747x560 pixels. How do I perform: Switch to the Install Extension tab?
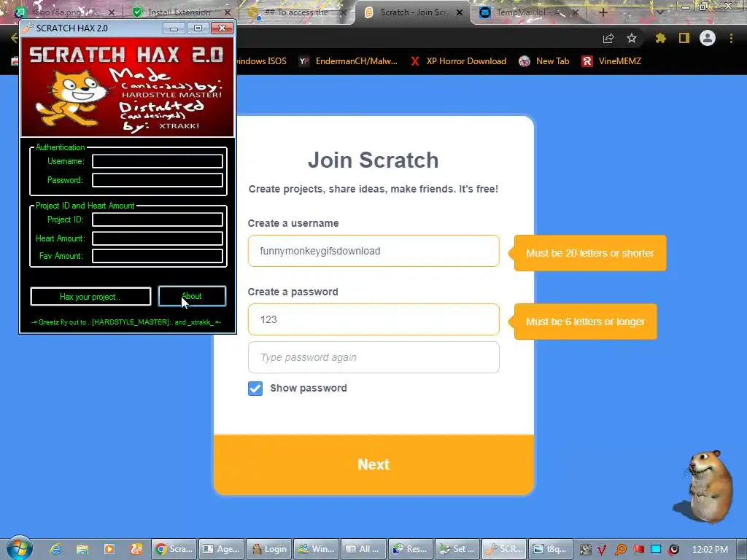click(x=179, y=12)
